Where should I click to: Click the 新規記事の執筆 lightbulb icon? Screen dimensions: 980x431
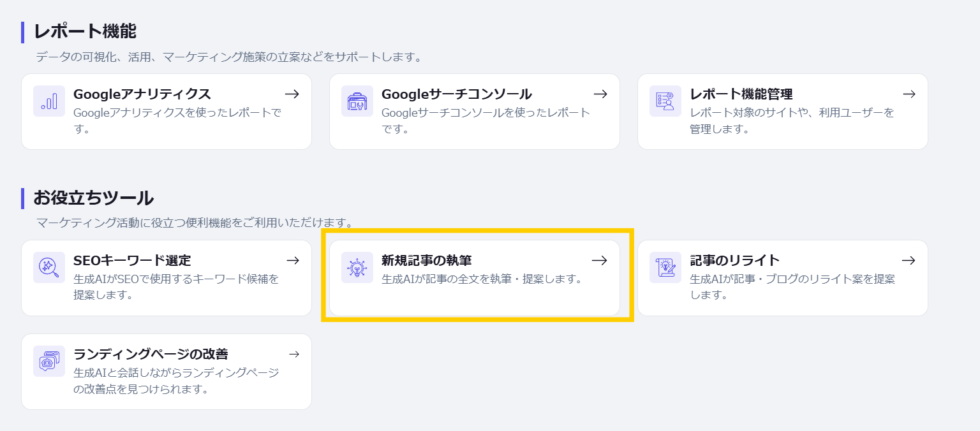click(357, 267)
